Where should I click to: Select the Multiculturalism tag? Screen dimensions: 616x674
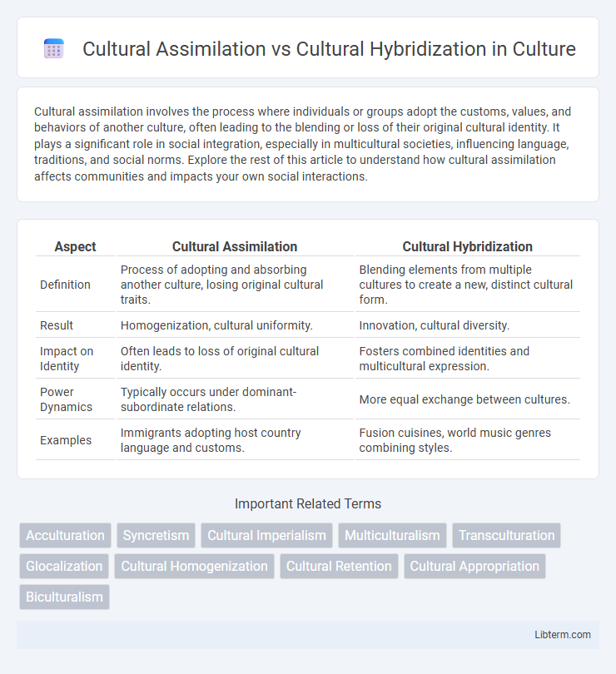point(392,535)
